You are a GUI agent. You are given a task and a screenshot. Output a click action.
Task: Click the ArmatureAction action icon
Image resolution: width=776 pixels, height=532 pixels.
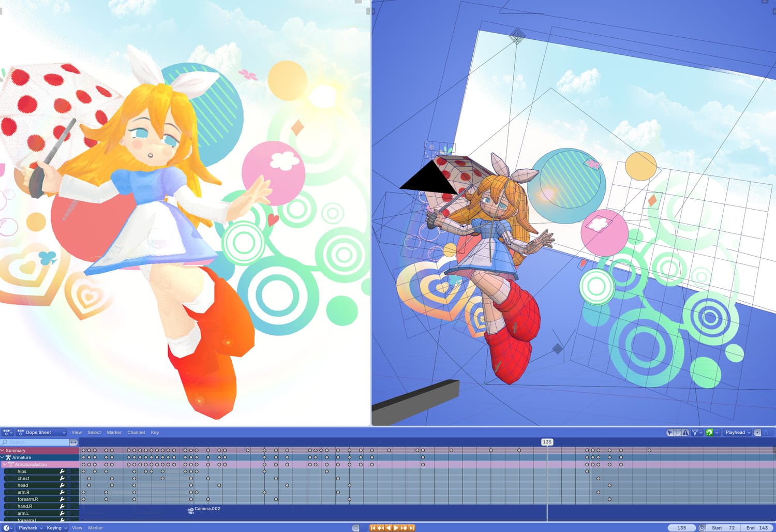tap(11, 465)
